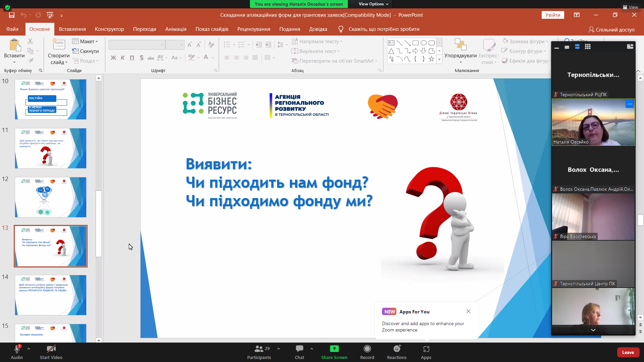
Task: Open the Zoom Apps icon
Action: (426, 349)
